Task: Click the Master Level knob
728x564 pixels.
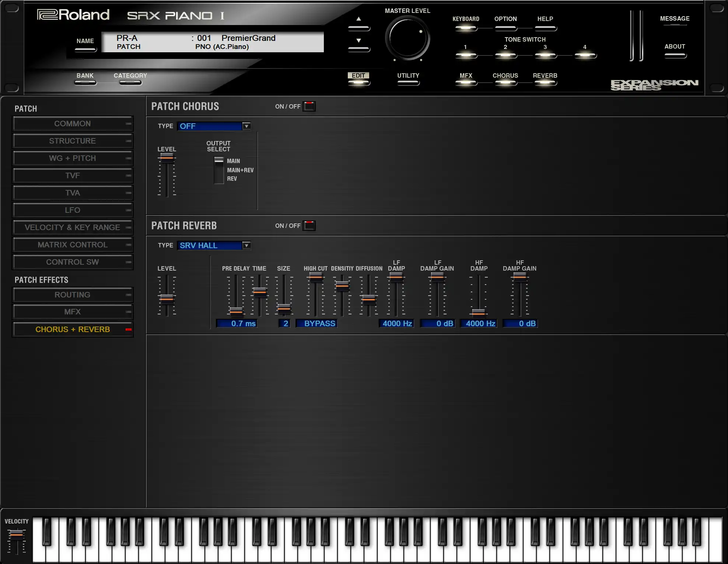Action: [407, 38]
